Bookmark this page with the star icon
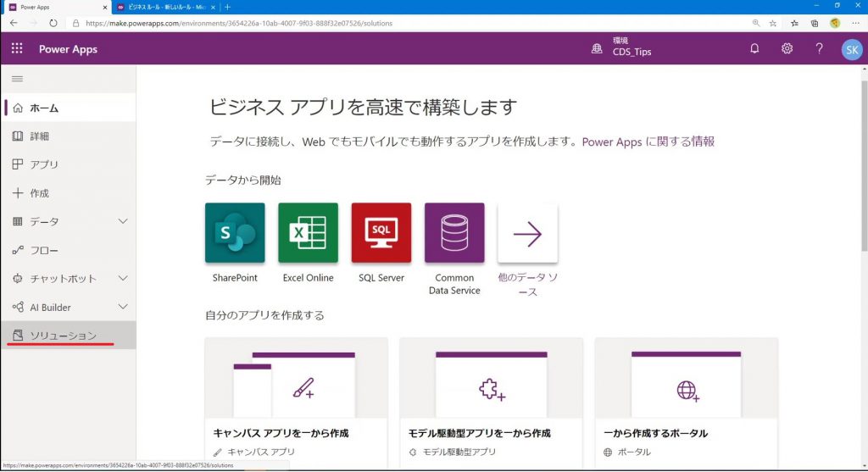The image size is (868, 472). [x=773, y=23]
